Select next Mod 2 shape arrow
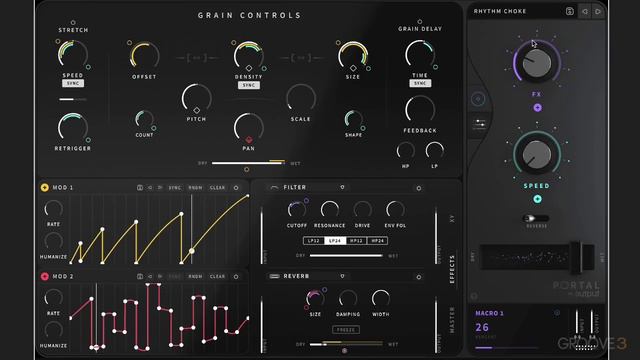 tap(160, 276)
